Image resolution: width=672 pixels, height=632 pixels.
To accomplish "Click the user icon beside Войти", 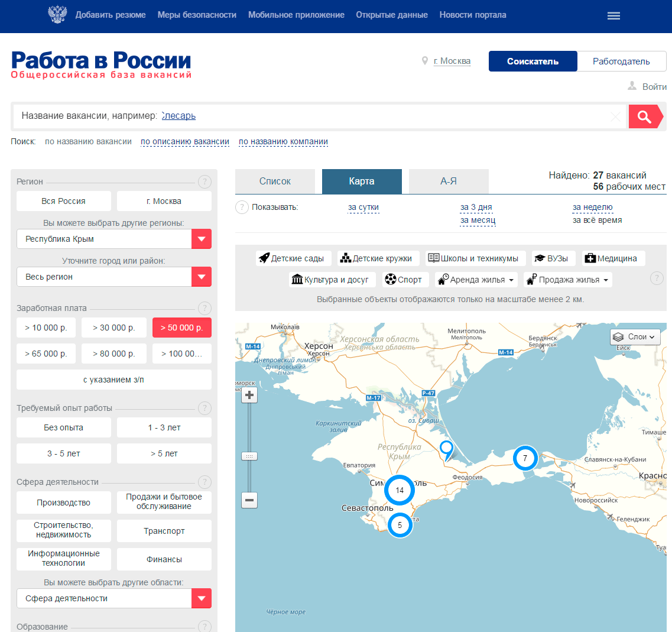I will pos(632,86).
